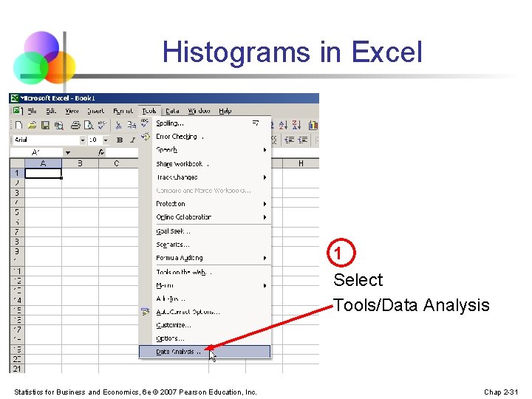The width and height of the screenshot is (532, 399).
Task: Open the File menu
Action: tap(32, 111)
